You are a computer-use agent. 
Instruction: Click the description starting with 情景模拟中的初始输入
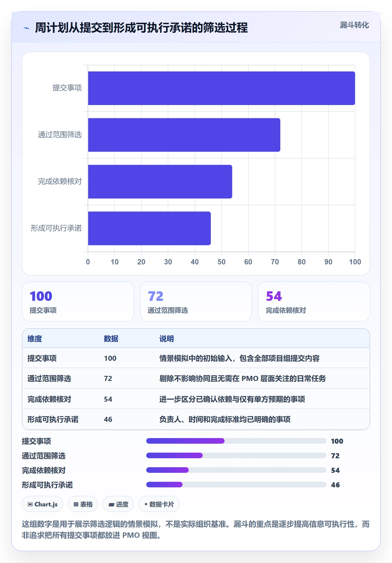point(239,358)
